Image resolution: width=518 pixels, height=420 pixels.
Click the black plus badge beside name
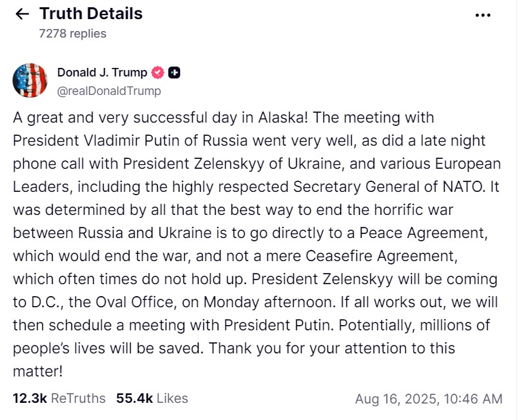(x=174, y=73)
